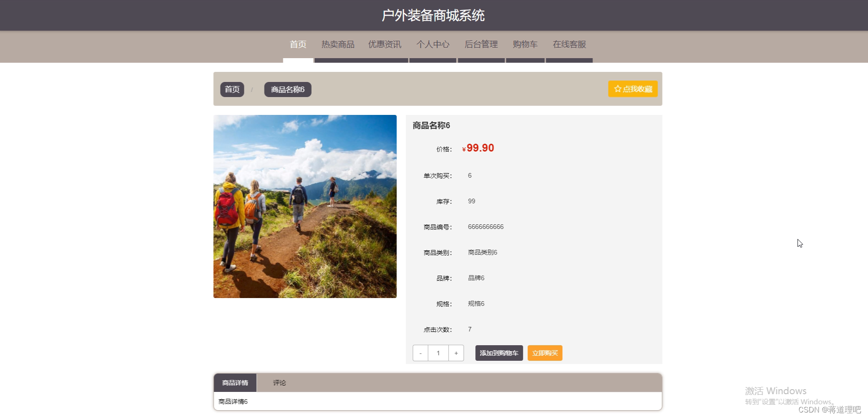The image size is (868, 418).
Task: Navigate to 热卖商品 hot products
Action: point(338,44)
